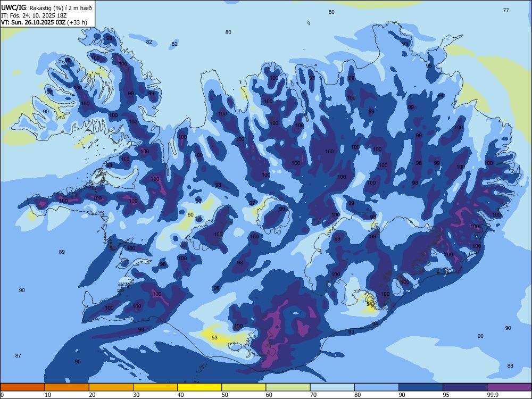
Task: Click the "77" value in the top-right corner
Action: pos(506,11)
